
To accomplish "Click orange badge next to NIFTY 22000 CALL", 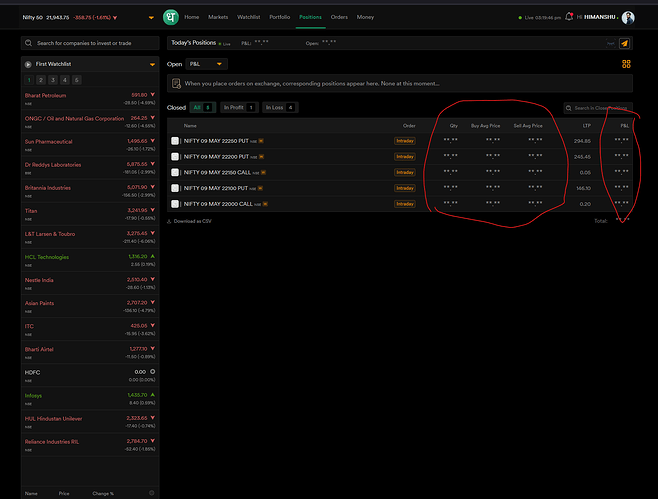I will [x=265, y=204].
